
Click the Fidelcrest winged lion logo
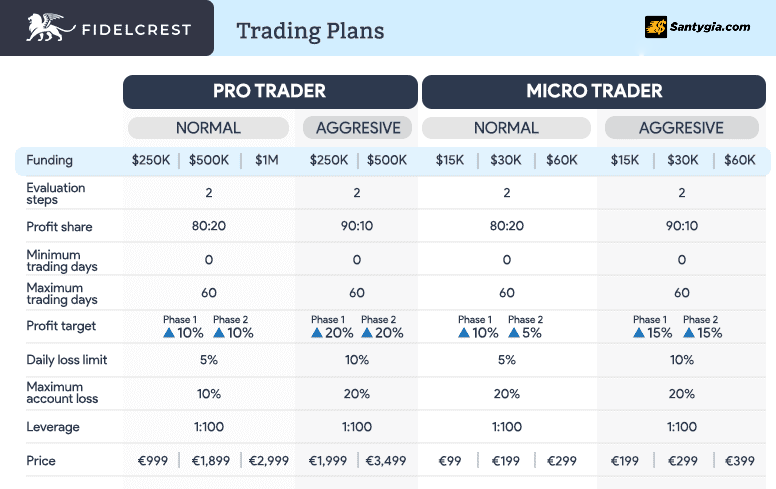click(x=50, y=28)
